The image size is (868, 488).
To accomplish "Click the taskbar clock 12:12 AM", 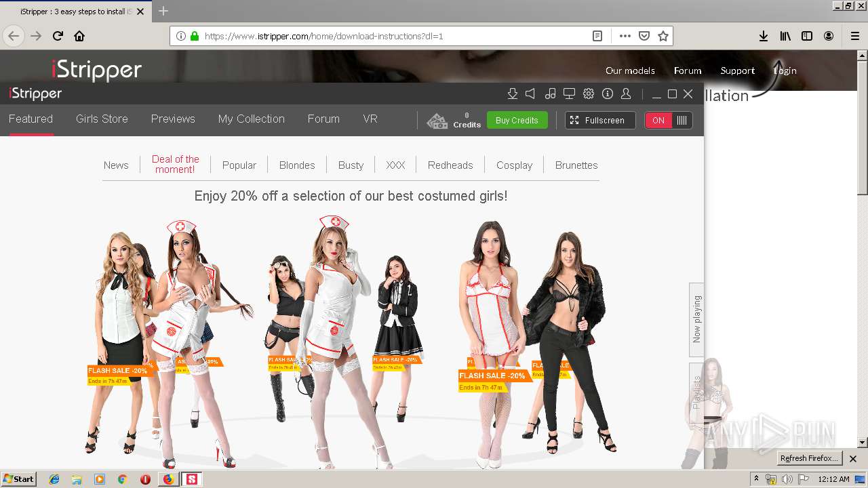I will pyautogui.click(x=834, y=479).
